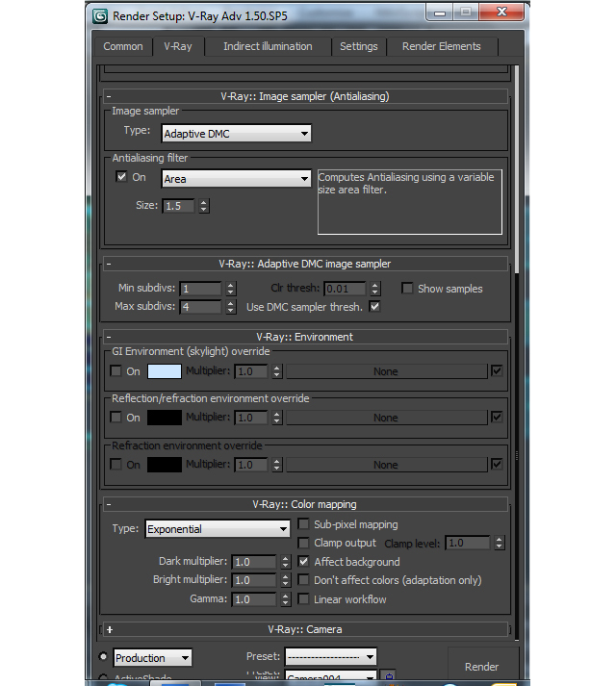616x686 pixels.
Task: Enable Linear workflow checkbox
Action: (303, 599)
